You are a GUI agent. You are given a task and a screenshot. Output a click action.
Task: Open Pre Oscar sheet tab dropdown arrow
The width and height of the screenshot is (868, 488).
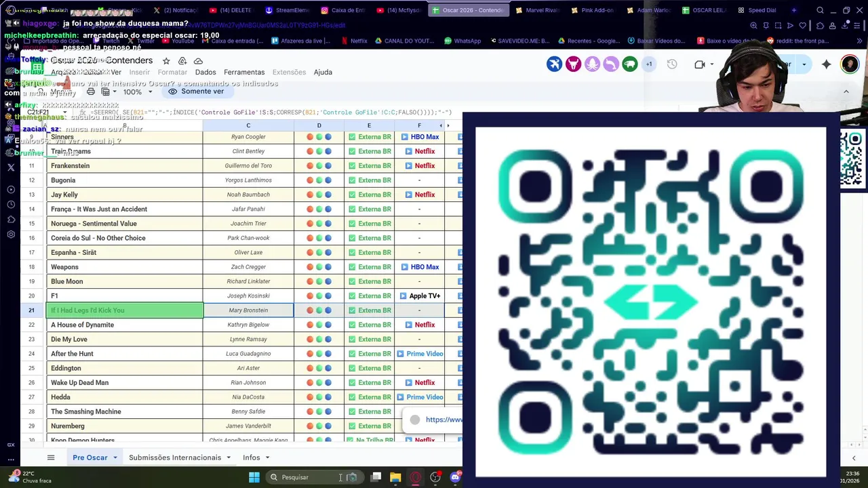click(115, 458)
